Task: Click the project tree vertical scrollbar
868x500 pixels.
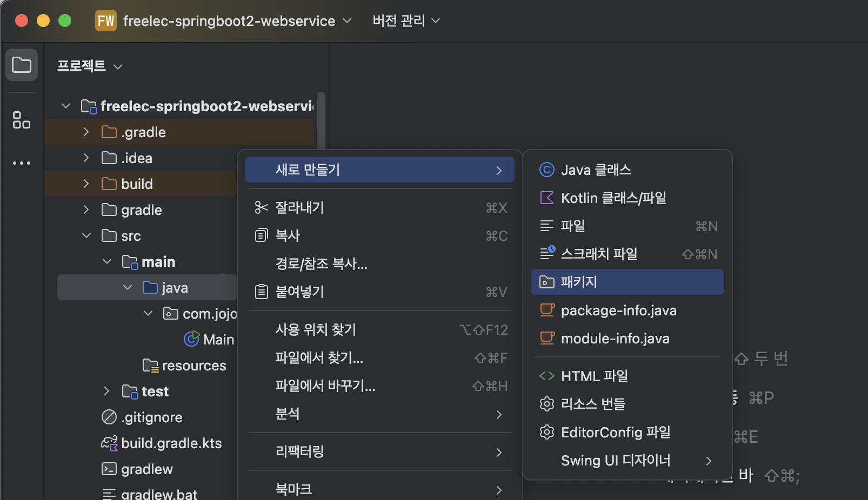Action: 321,120
